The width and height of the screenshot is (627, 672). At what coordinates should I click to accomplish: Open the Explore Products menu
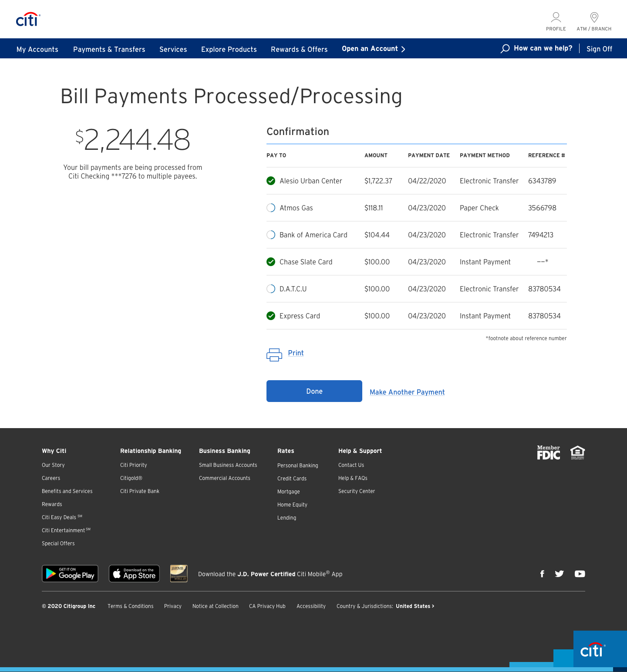click(x=229, y=49)
